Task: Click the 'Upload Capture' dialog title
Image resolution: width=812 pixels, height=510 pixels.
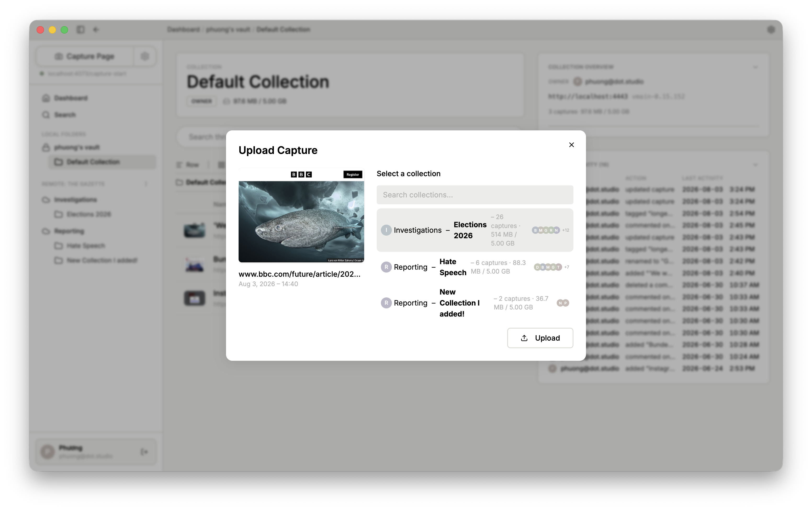Action: (x=278, y=150)
